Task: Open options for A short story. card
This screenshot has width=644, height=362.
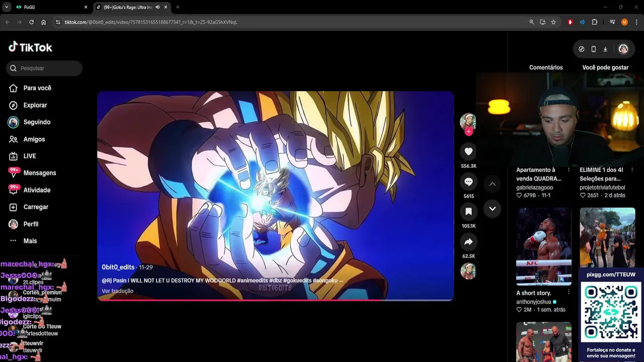Action: (x=569, y=293)
